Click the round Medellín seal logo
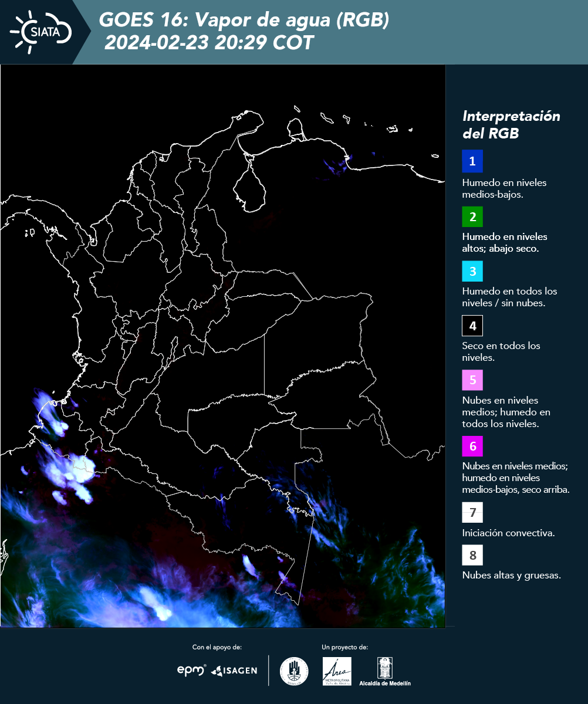The height and width of the screenshot is (704, 588). click(x=294, y=671)
